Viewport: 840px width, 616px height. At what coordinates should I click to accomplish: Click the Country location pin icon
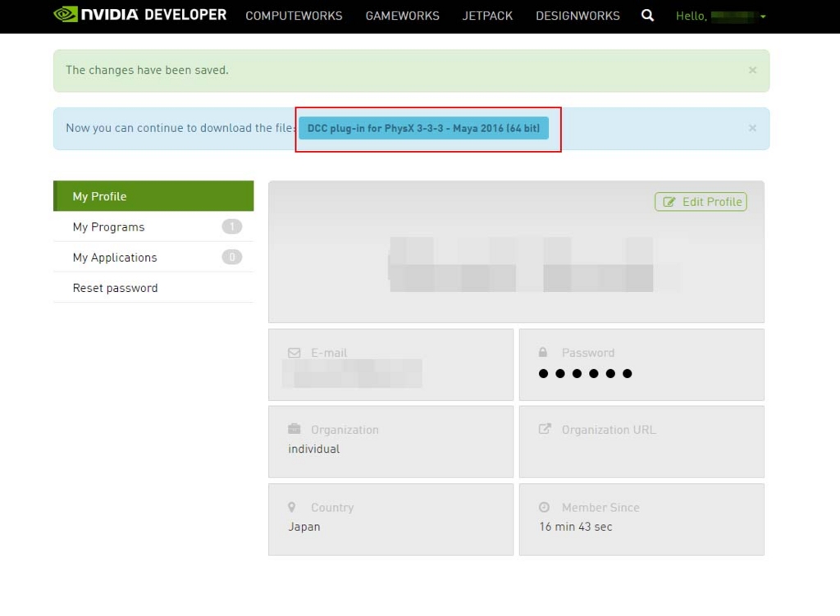click(291, 507)
